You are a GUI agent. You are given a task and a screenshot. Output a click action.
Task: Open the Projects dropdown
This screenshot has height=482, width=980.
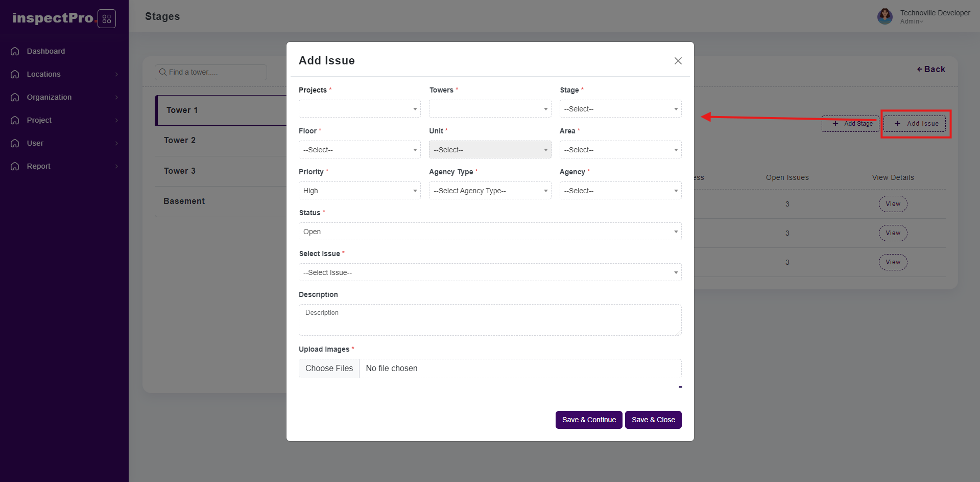360,109
